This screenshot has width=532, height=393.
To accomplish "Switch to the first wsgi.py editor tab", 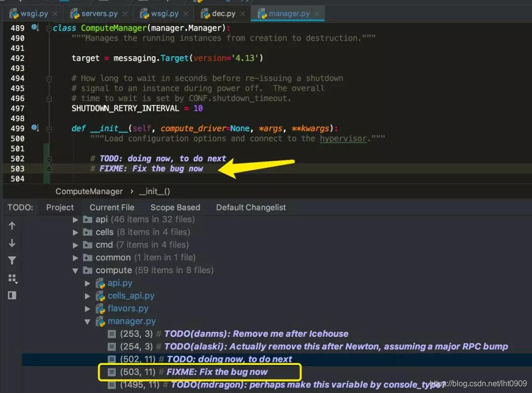I will tap(33, 14).
